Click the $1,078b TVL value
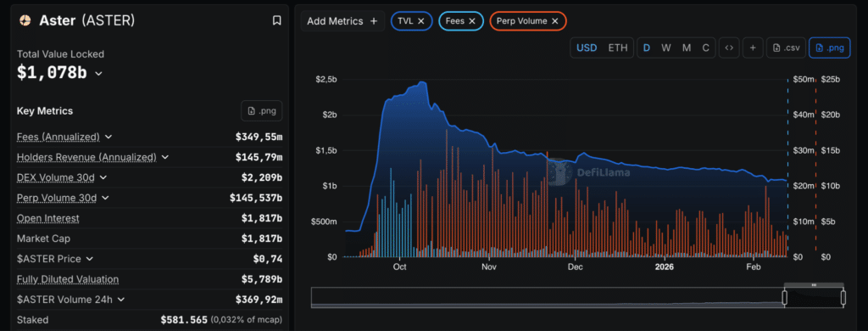Screen dimensions: 868x331 click(x=52, y=73)
